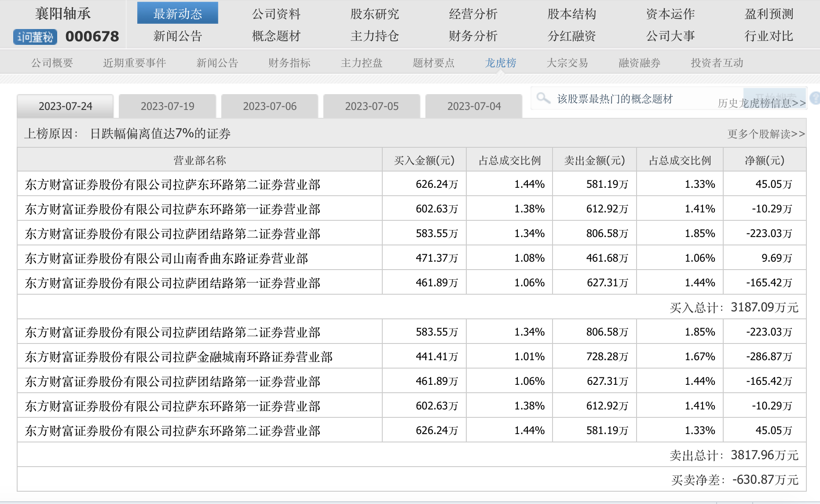View 盈利预测 page

(769, 14)
